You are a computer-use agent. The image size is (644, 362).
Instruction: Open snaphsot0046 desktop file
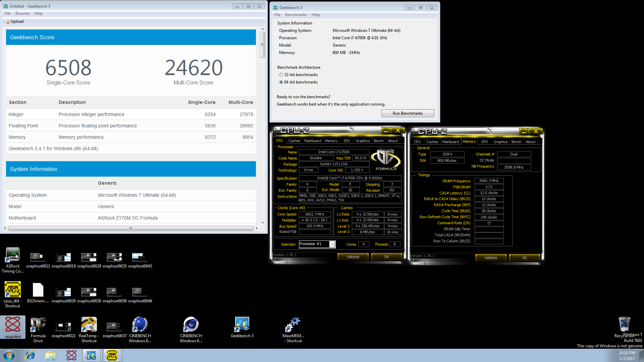(x=140, y=295)
